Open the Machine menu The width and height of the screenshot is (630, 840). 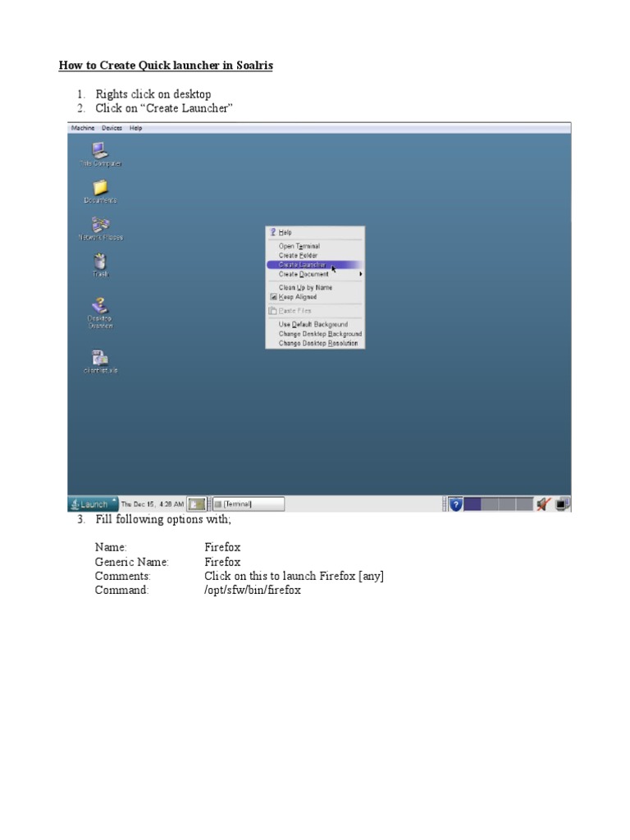tap(83, 128)
